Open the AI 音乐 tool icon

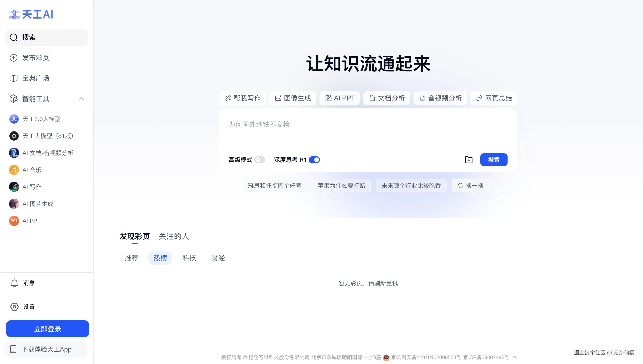[x=14, y=170]
